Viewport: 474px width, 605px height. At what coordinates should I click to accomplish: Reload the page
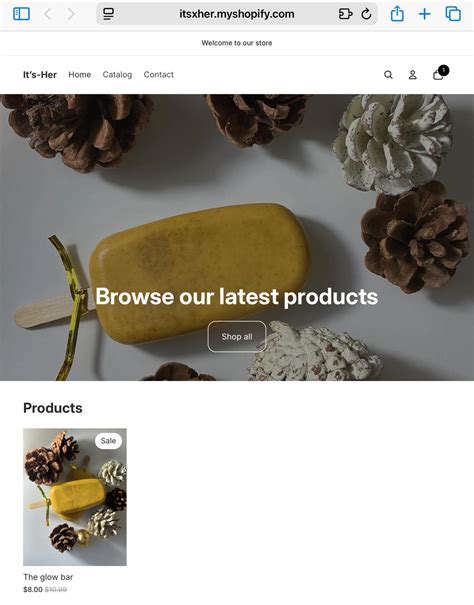click(366, 14)
